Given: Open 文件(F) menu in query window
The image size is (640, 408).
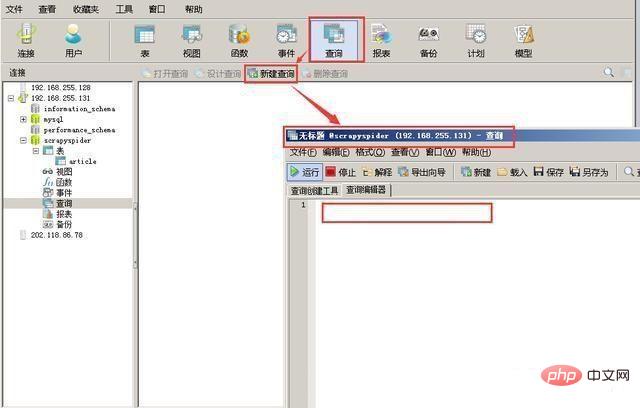Looking at the screenshot, I should tap(303, 153).
